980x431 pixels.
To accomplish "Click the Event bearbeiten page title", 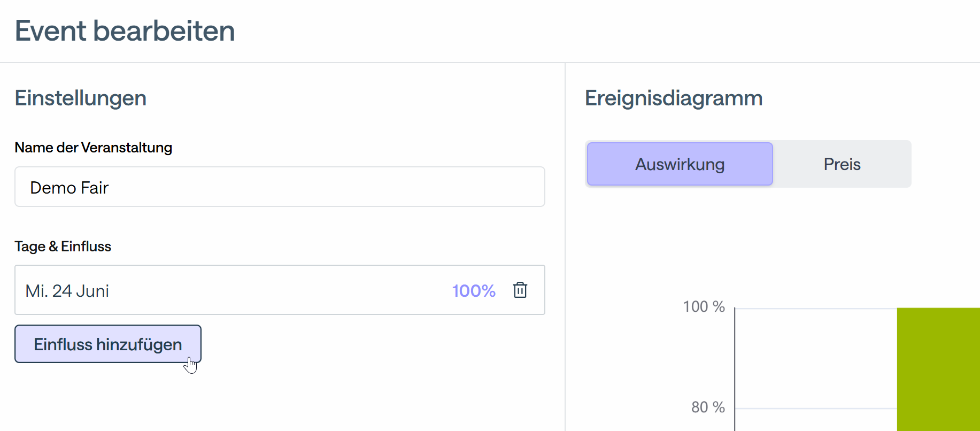I will pos(125,30).
